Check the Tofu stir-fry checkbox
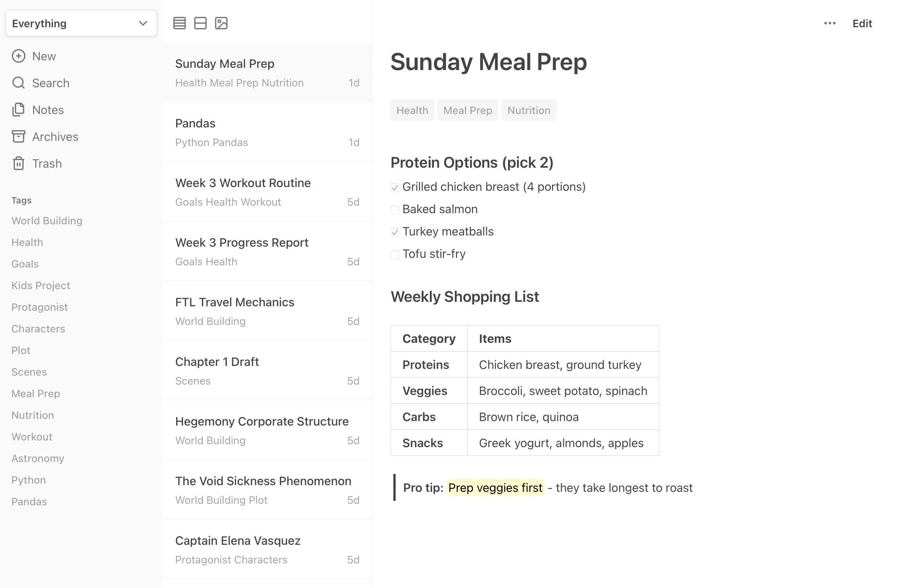The width and height of the screenshot is (897, 588). point(394,255)
